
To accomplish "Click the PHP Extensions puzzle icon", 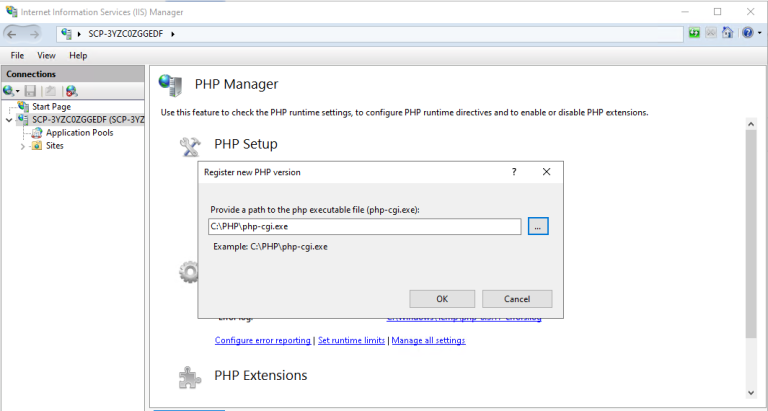I will click(190, 377).
